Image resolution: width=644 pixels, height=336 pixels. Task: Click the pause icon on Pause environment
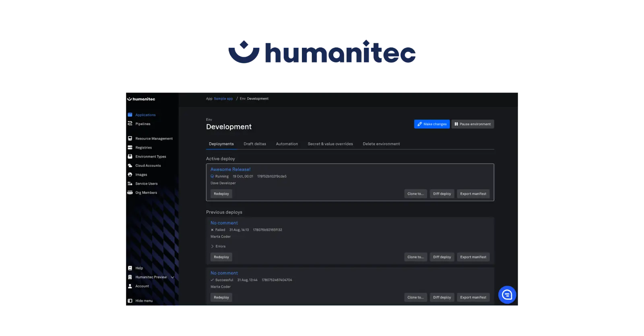pos(456,124)
